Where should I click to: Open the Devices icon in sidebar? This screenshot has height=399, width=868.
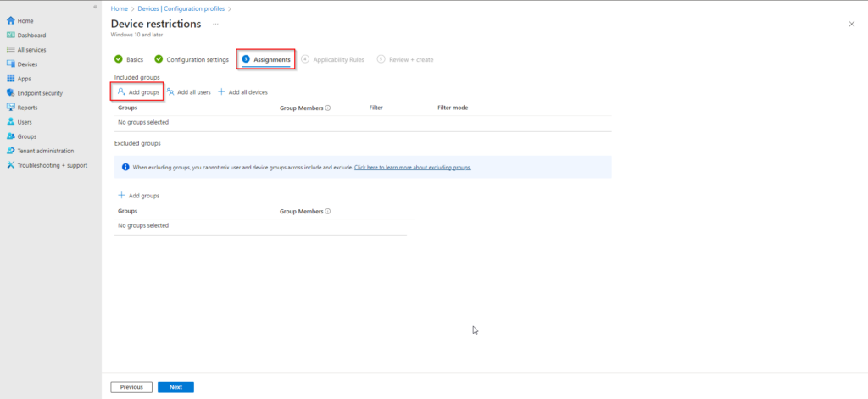point(10,64)
